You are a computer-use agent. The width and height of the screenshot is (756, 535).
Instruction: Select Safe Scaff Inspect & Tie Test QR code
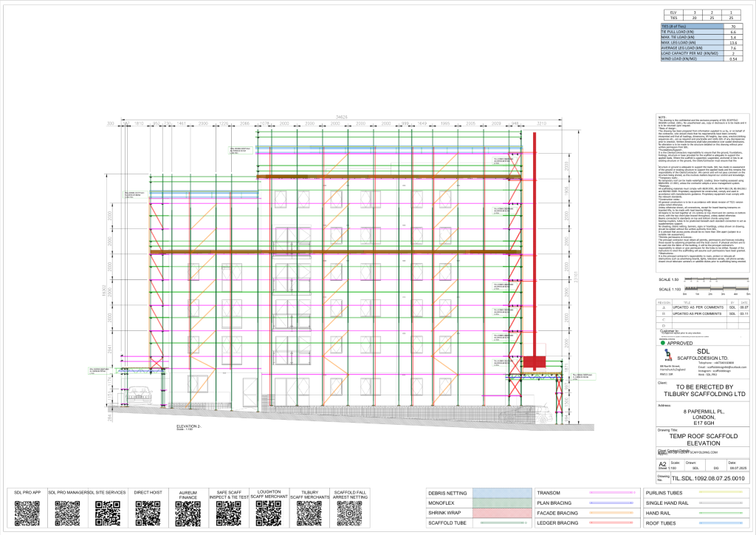(229, 513)
